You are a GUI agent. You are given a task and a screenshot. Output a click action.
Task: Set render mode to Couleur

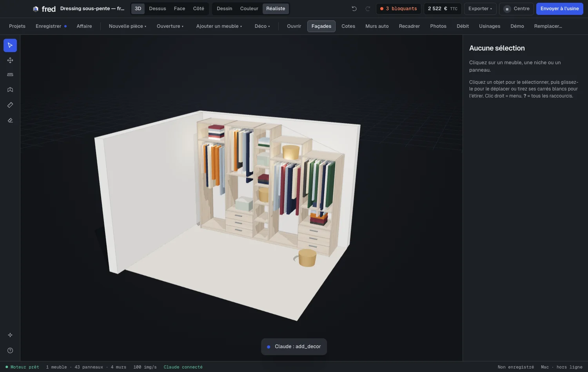(x=249, y=9)
